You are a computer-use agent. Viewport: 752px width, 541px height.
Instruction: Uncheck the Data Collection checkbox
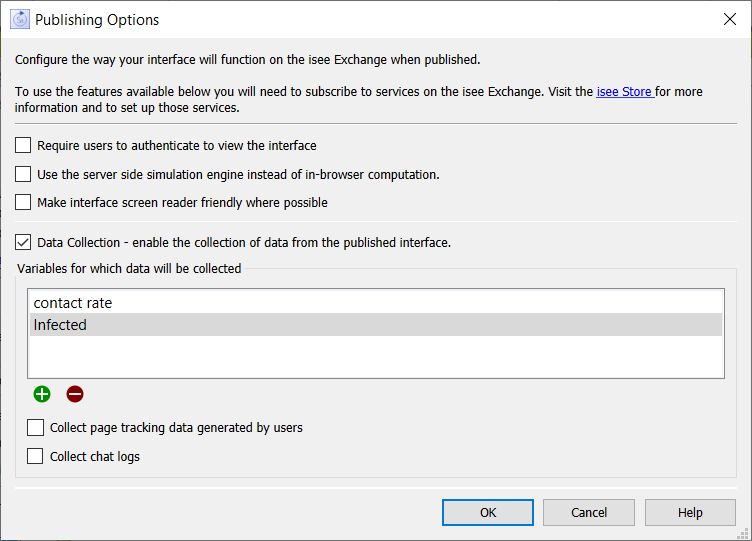tap(23, 242)
